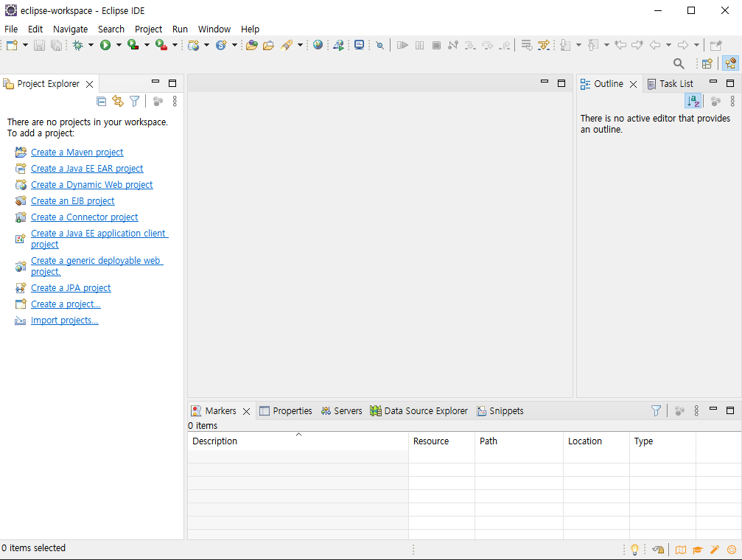
Task: Click the Last Edit Location icon
Action: click(x=620, y=45)
